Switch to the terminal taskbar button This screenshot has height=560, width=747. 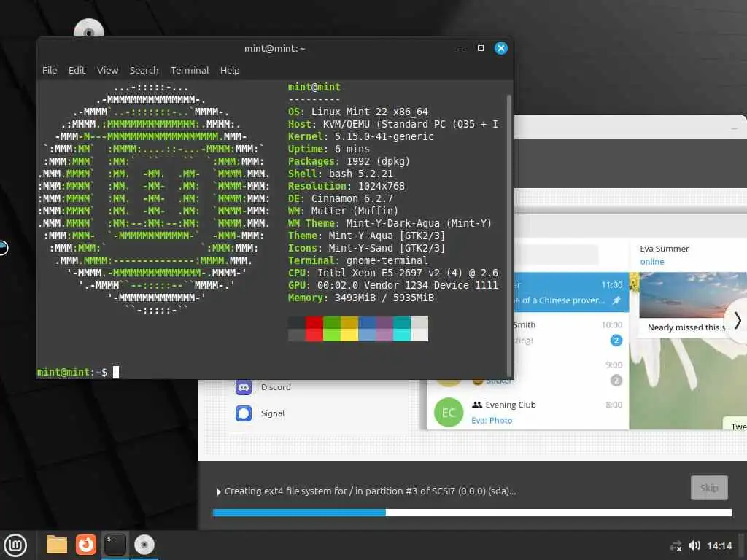tap(115, 545)
